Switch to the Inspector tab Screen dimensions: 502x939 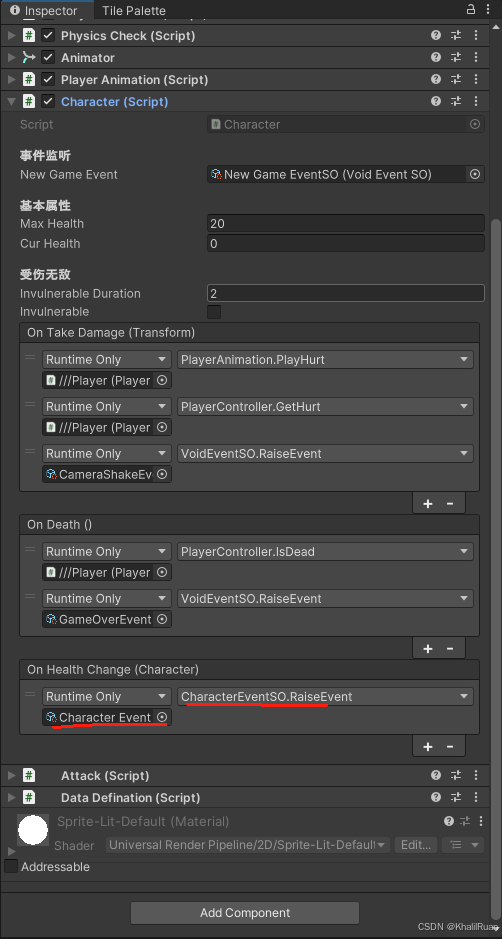point(45,10)
